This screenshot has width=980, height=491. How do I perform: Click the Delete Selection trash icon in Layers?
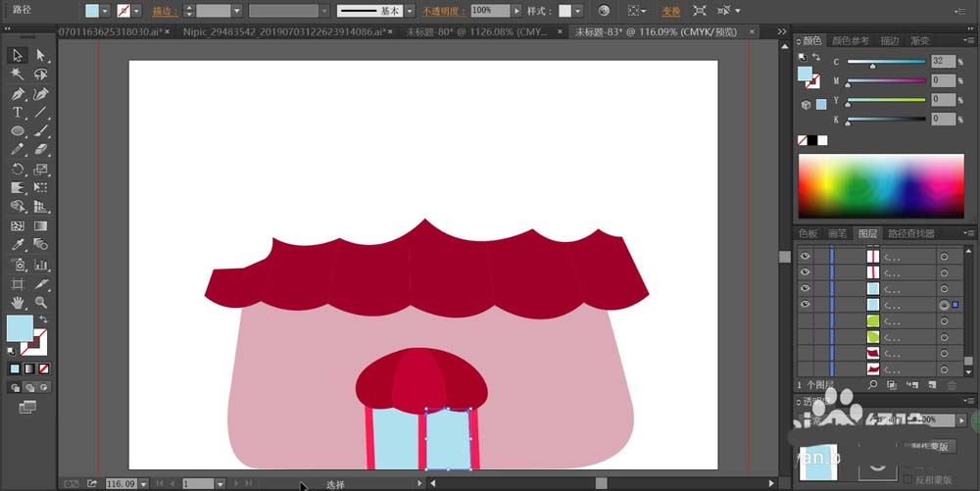click(953, 385)
